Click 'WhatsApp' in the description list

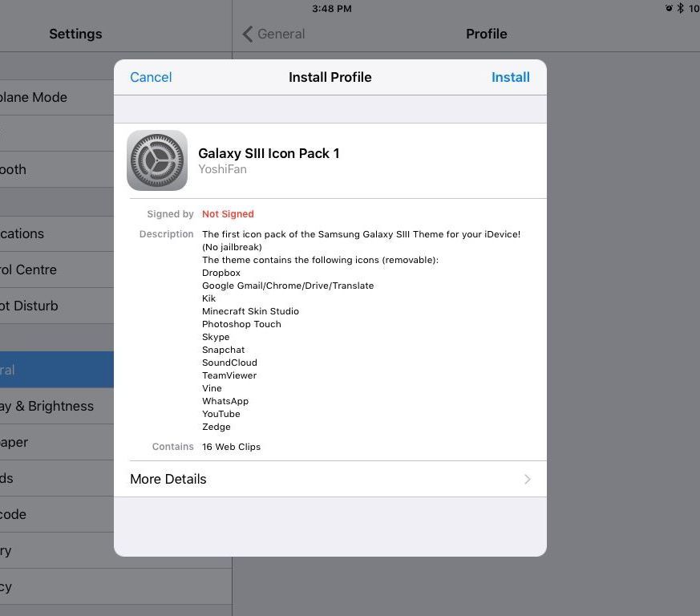point(225,401)
